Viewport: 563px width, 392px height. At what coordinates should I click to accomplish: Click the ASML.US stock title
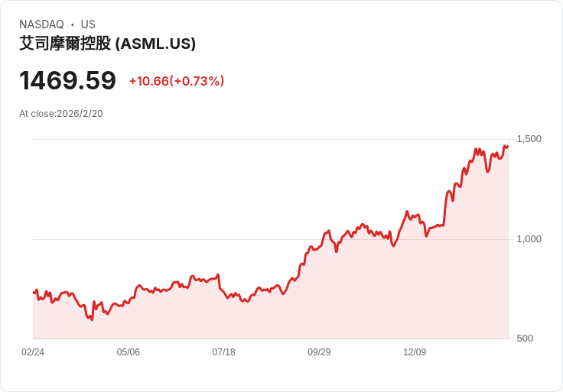click(x=107, y=44)
